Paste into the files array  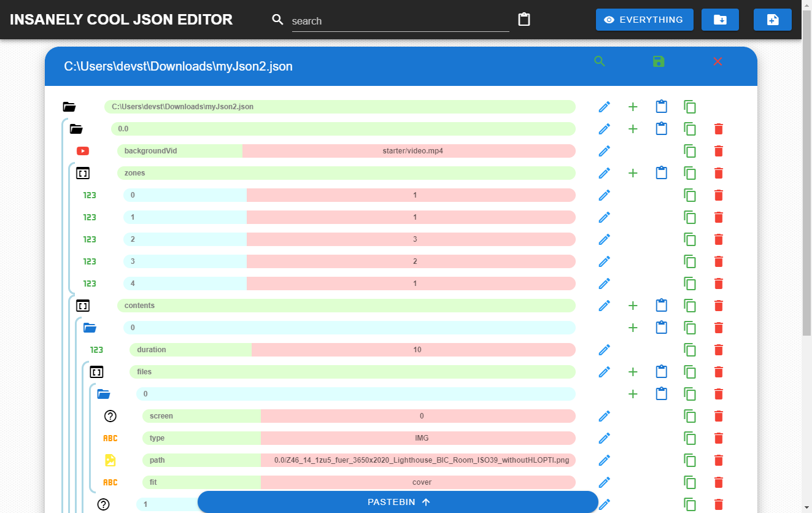click(x=661, y=372)
